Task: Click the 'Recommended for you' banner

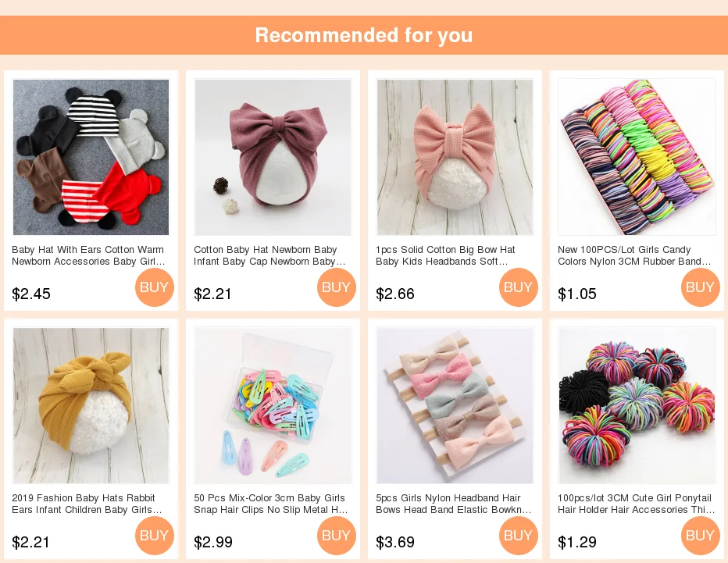Action: (364, 35)
